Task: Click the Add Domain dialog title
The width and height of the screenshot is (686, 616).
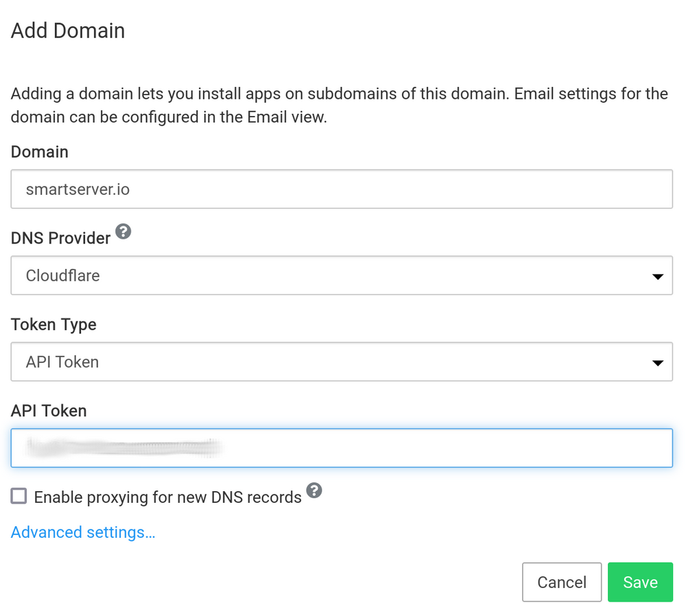Action: [x=67, y=30]
